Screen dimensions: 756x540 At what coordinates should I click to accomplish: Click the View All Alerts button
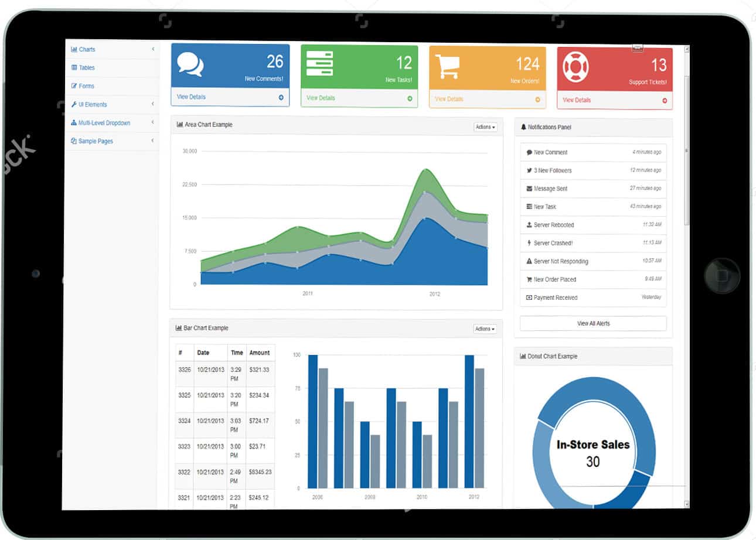[x=593, y=323]
